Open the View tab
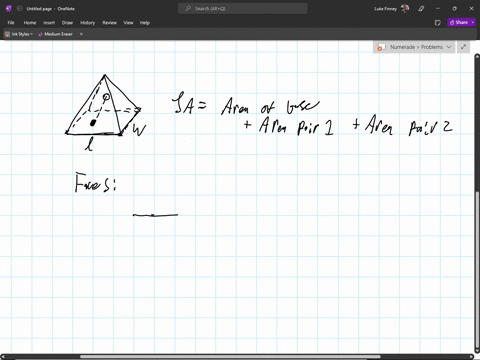This screenshot has width=480, height=360. [x=128, y=23]
